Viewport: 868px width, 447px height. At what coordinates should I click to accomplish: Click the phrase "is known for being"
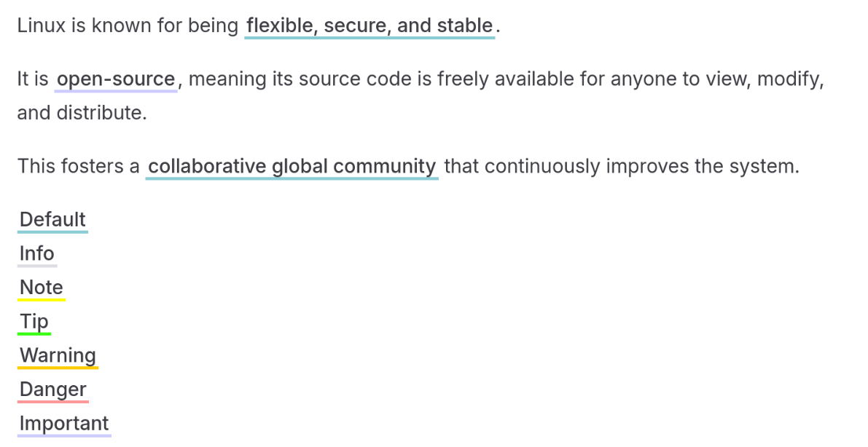point(157,26)
